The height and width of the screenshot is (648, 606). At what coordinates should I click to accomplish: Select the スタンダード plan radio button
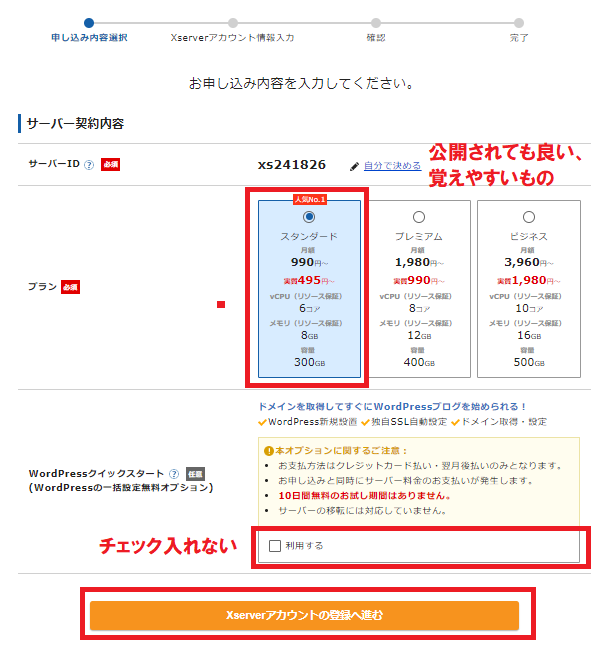(309, 217)
